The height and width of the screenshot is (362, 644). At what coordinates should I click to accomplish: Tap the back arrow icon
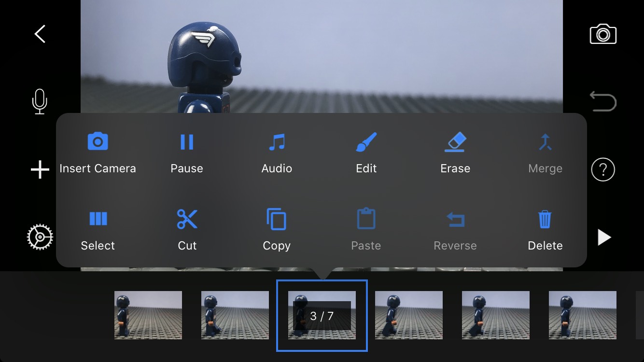click(40, 34)
